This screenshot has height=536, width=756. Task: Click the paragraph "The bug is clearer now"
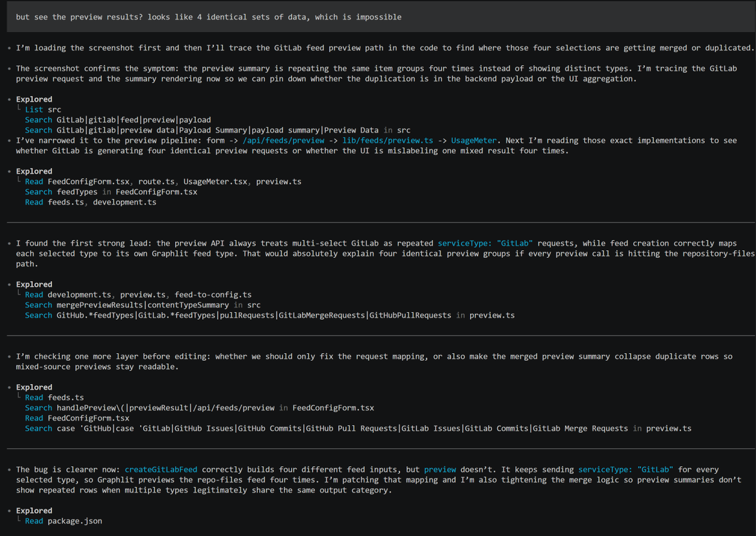pos(379,479)
